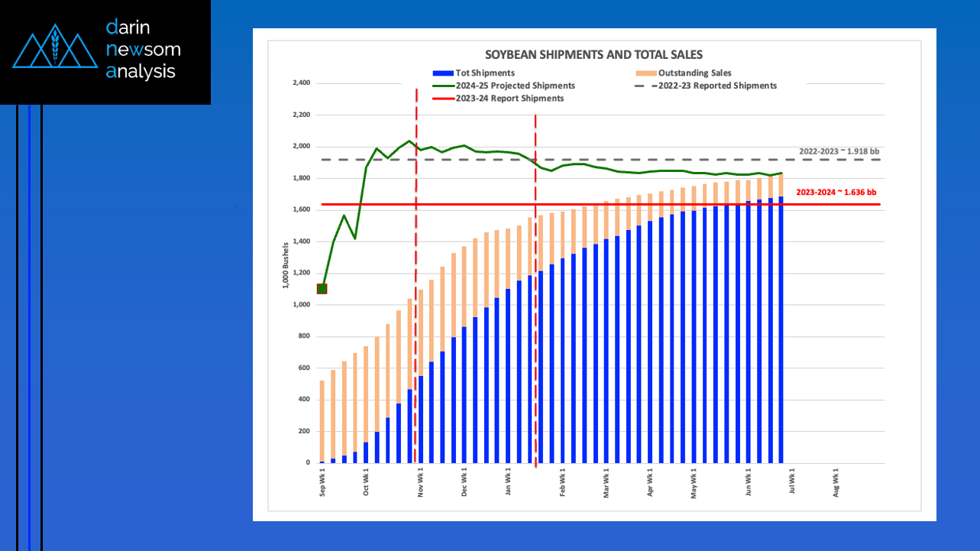Viewport: 980px width, 551px height.
Task: Click the Feb Wk 1 axis label
Action: (563, 482)
